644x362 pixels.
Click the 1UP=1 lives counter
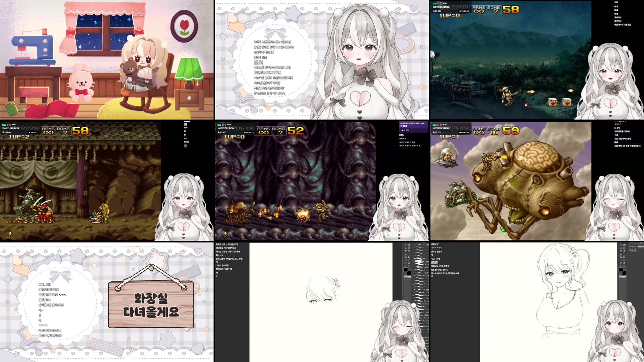(x=450, y=137)
